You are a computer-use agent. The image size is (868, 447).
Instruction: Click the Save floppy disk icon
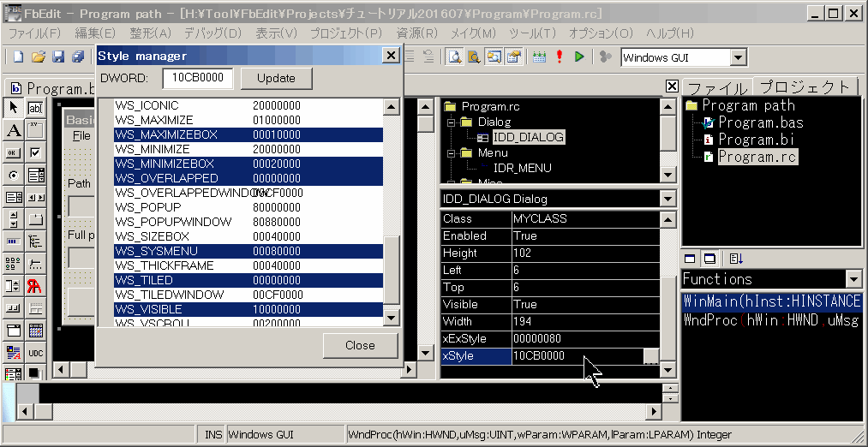58,57
